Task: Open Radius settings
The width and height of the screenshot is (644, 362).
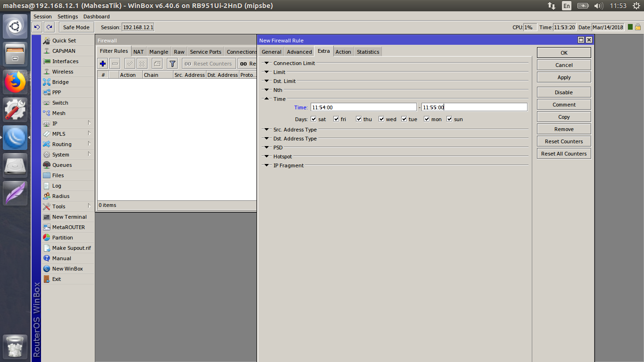Action: point(61,196)
